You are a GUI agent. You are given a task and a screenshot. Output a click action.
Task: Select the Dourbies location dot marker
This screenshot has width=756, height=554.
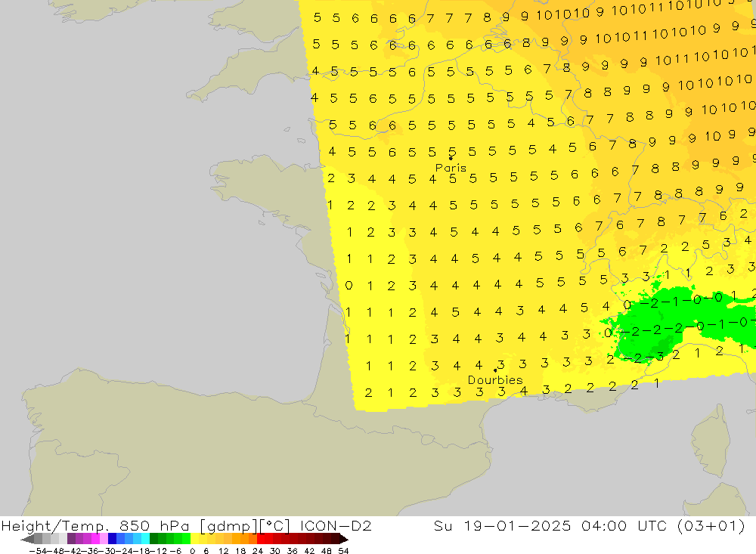click(495, 370)
